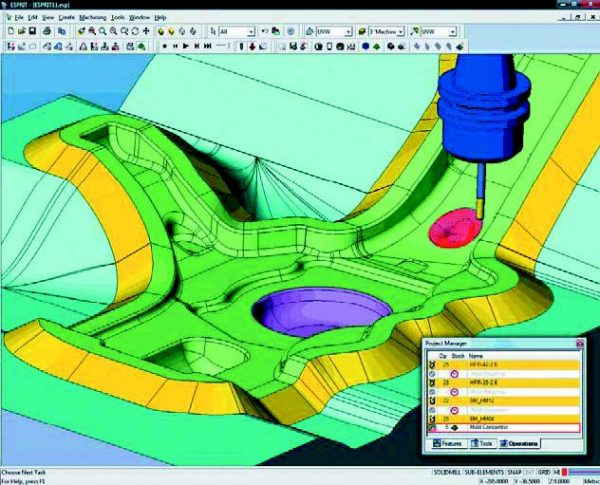Screen dimensions: 600x485
Task: Click the red Zoom window icon
Action: [x=92, y=31]
